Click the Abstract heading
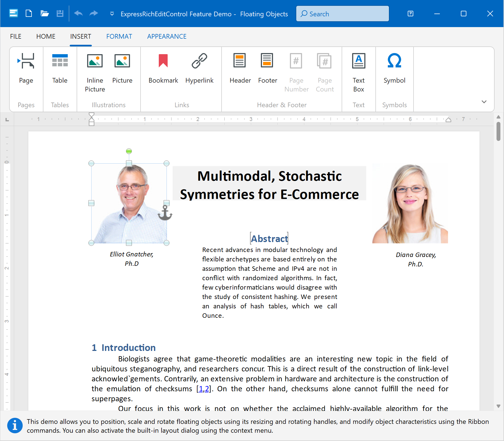The image size is (504, 441). 269,238
